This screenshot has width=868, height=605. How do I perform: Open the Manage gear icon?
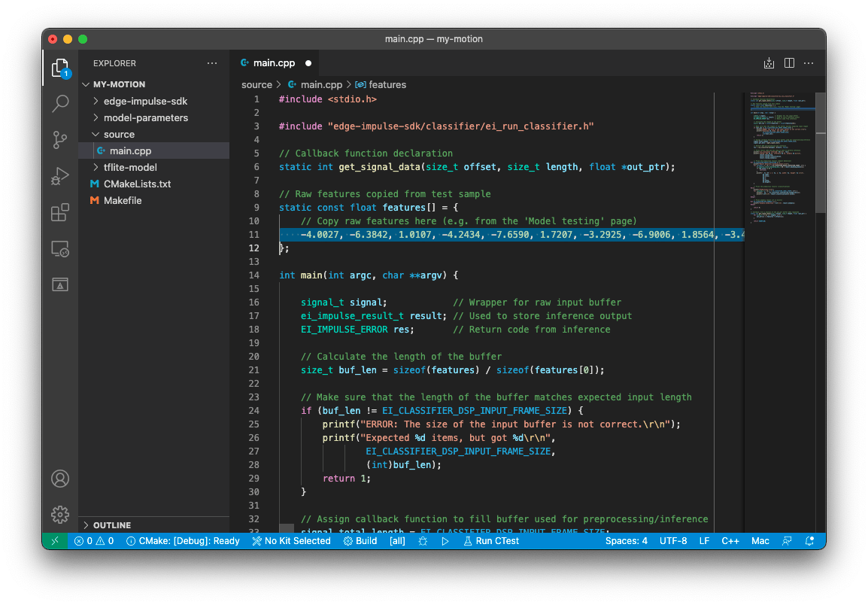coord(59,515)
